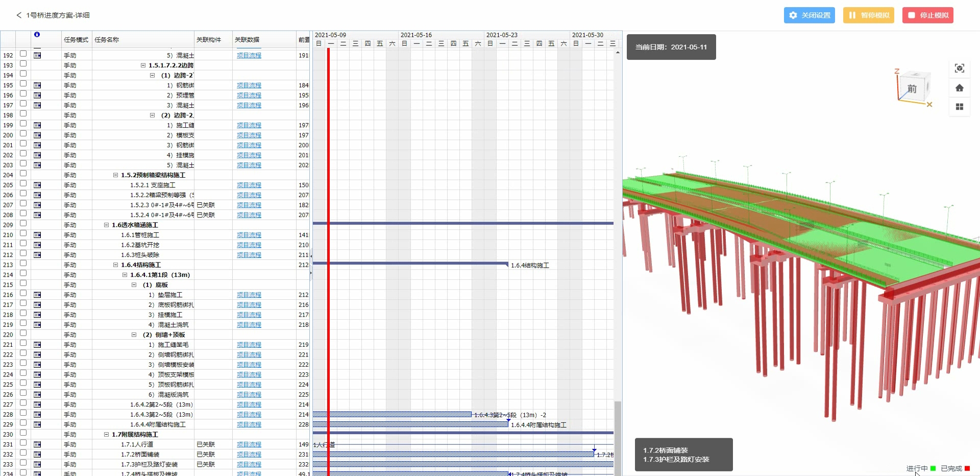Click the Gantt vertical scrollbar thumb

(618, 434)
